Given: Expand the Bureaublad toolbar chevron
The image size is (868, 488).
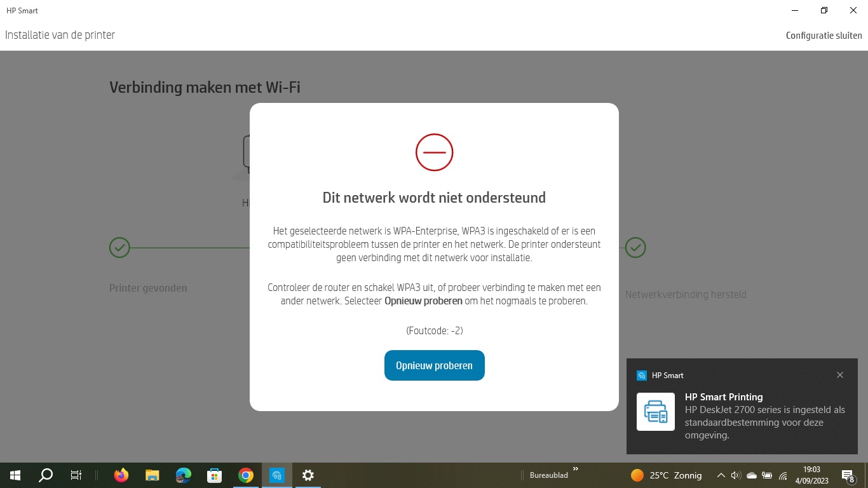Looking at the screenshot, I should click(576, 469).
